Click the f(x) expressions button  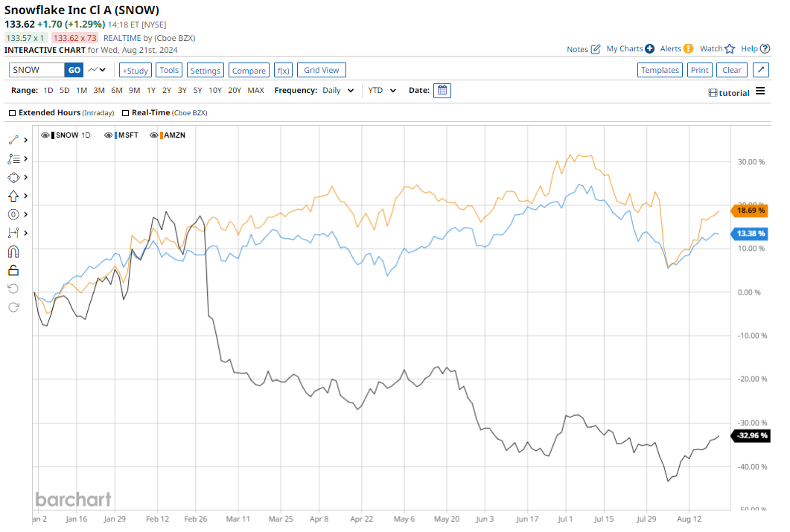click(x=284, y=71)
